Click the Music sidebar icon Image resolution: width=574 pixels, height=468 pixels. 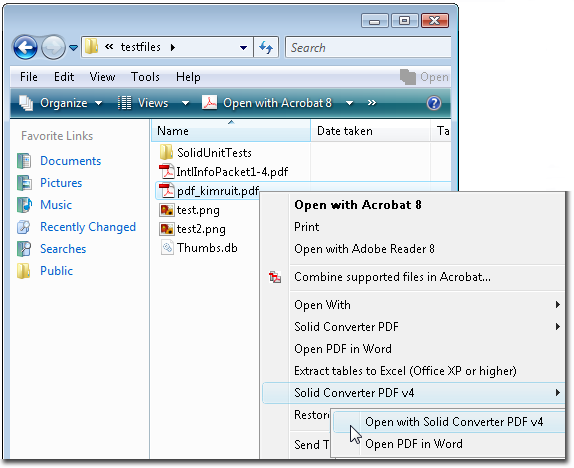[x=24, y=205]
